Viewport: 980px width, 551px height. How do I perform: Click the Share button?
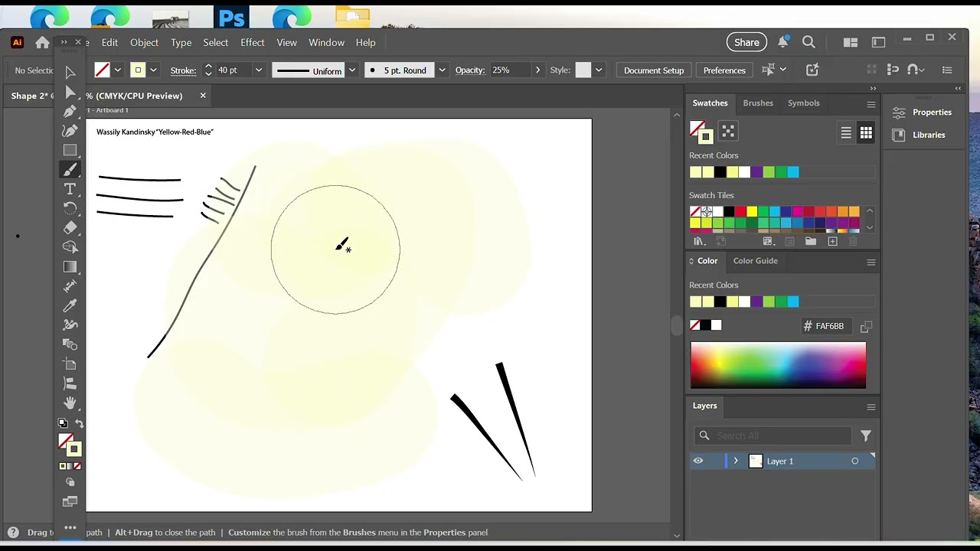tap(746, 42)
